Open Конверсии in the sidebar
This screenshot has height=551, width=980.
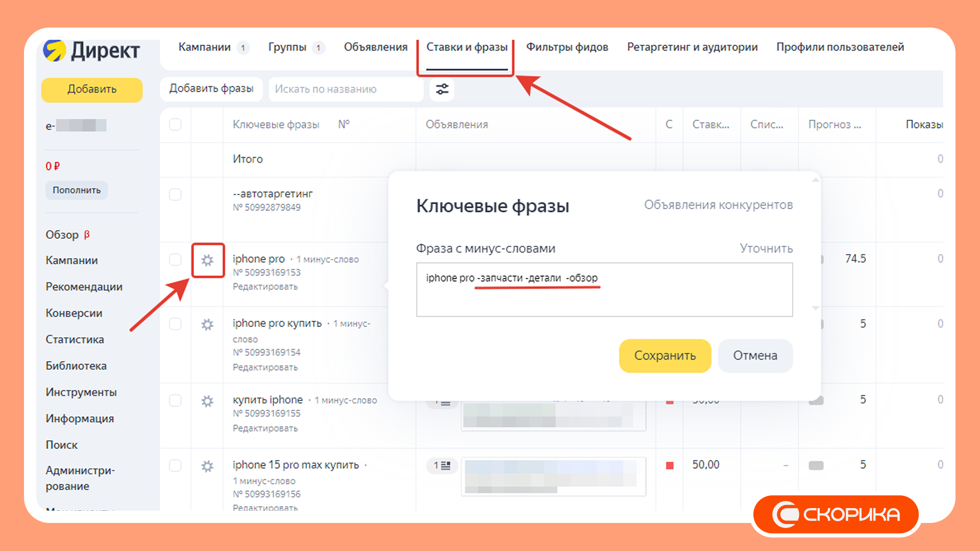coord(73,313)
